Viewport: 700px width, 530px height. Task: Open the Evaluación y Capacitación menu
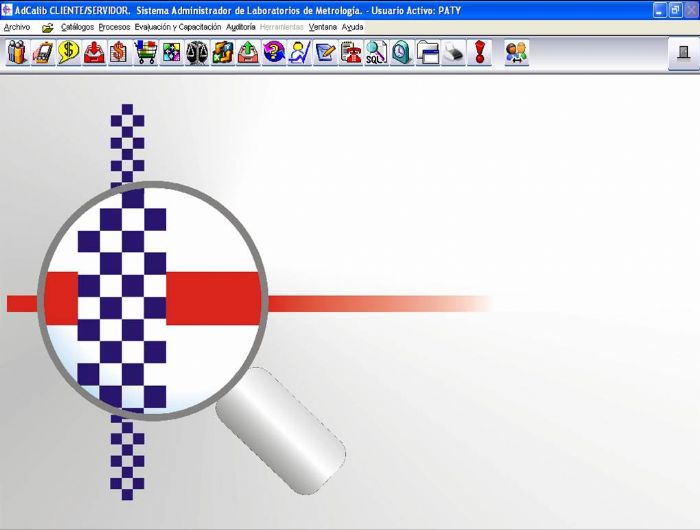point(178,27)
